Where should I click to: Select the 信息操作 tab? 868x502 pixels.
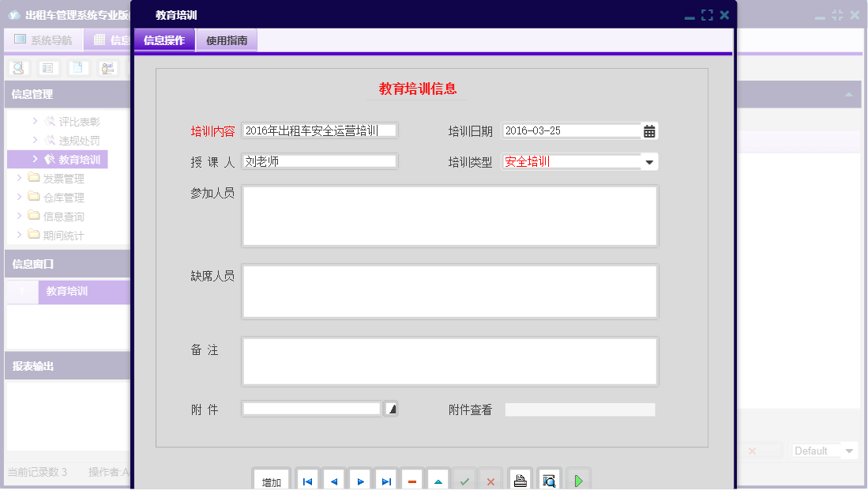click(x=164, y=39)
